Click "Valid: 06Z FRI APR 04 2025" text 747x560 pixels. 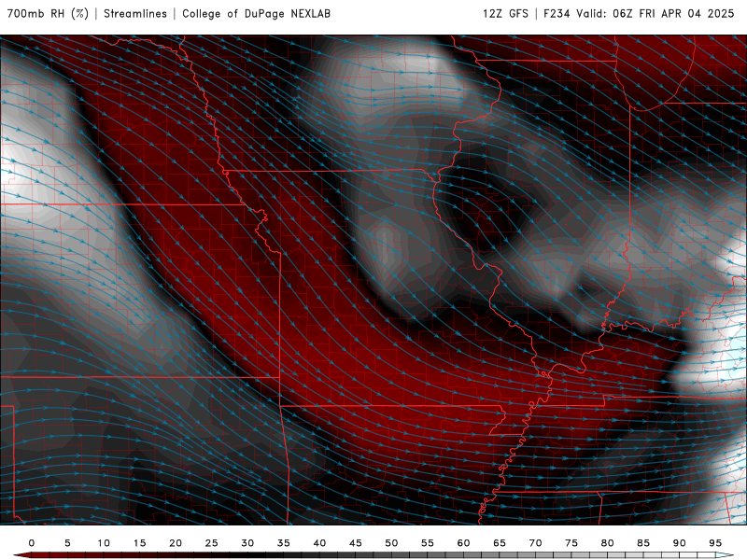pyautogui.click(x=655, y=13)
